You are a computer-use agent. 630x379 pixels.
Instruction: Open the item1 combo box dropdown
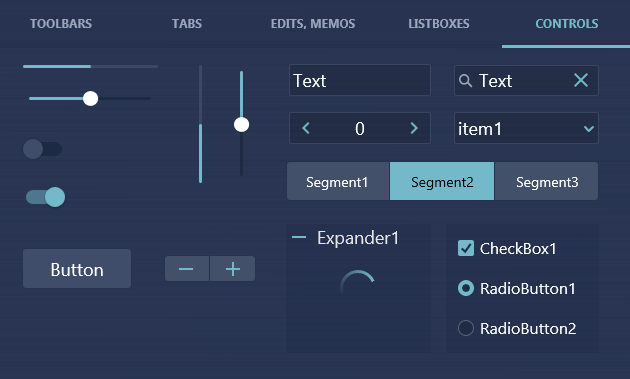589,129
